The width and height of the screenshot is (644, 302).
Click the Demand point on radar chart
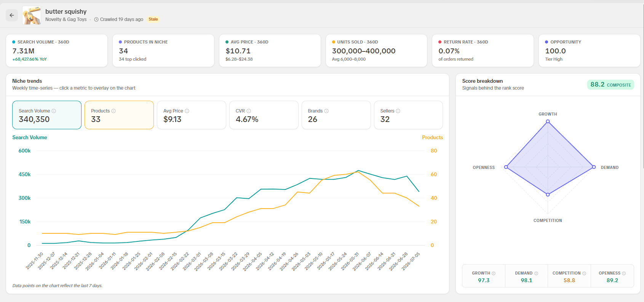click(594, 167)
